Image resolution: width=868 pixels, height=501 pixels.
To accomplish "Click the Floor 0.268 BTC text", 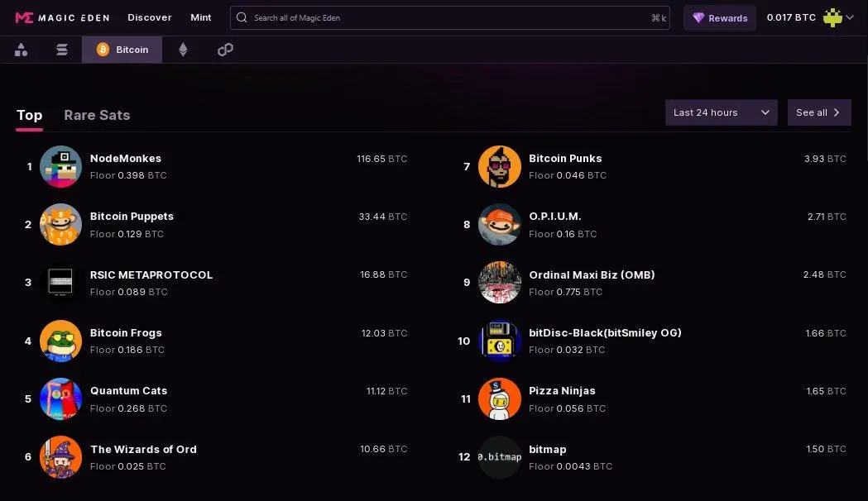I will click(x=128, y=408).
